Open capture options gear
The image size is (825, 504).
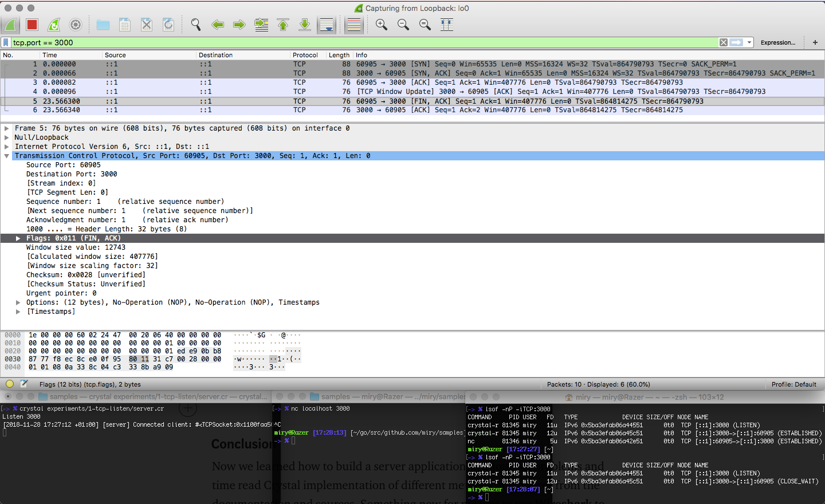pyautogui.click(x=76, y=25)
